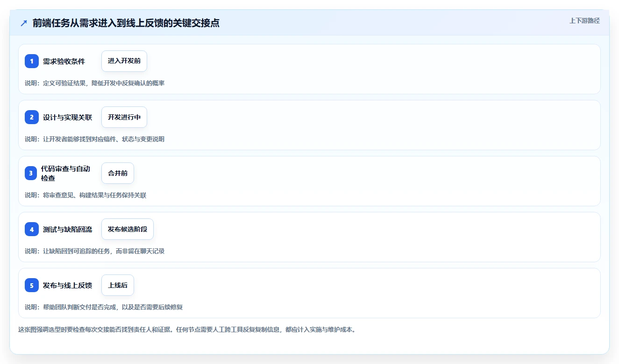
Task: Click the heading 前端任务从需求进入到线上反馈的关键交接点
Action: [x=126, y=23]
